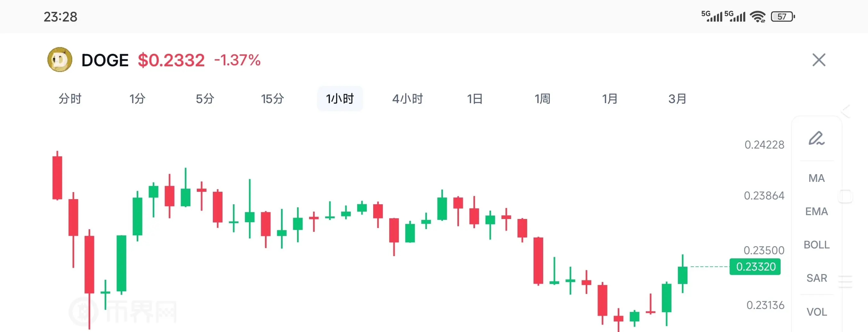Toggle the MA indicator
This screenshot has height=332, width=868.
[x=816, y=178]
